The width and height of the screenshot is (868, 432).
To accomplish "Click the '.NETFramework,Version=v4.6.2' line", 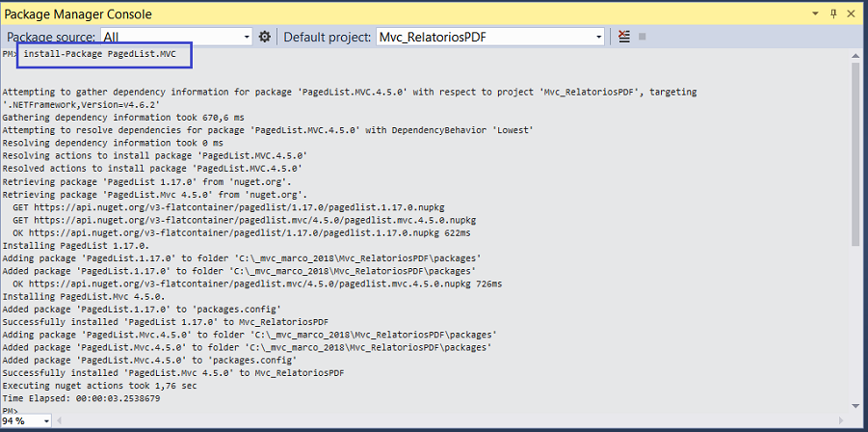I will 82,105.
